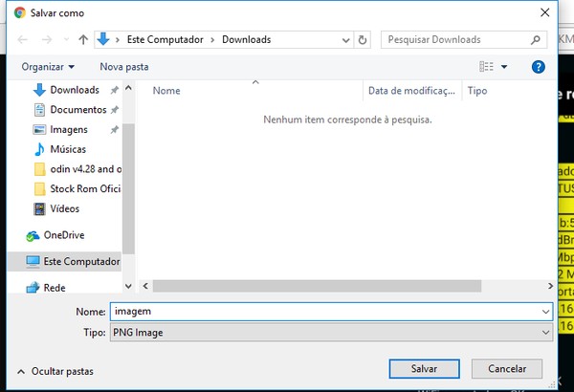Image resolution: width=574 pixels, height=392 pixels.
Task: Sort by the Nome column header
Action: point(166,91)
